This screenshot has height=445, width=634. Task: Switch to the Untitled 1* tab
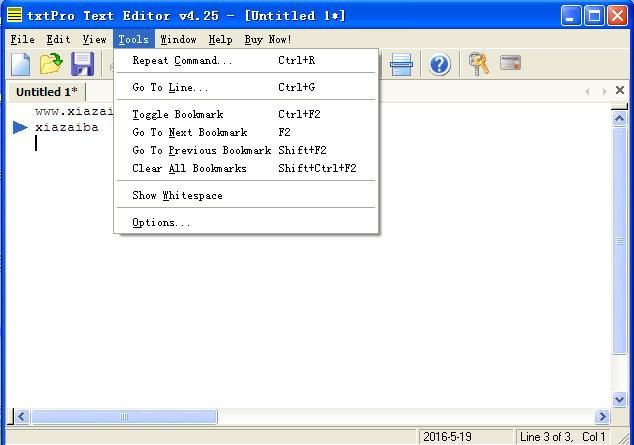tap(46, 92)
